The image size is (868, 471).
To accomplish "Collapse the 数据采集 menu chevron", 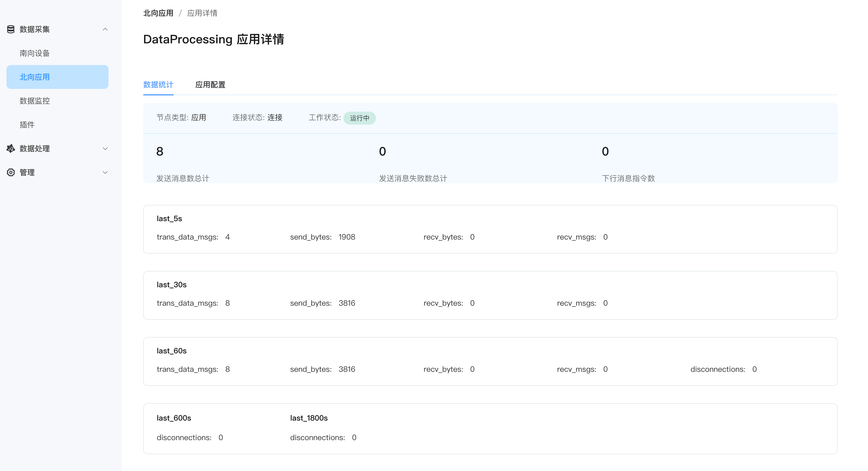I will [x=105, y=29].
